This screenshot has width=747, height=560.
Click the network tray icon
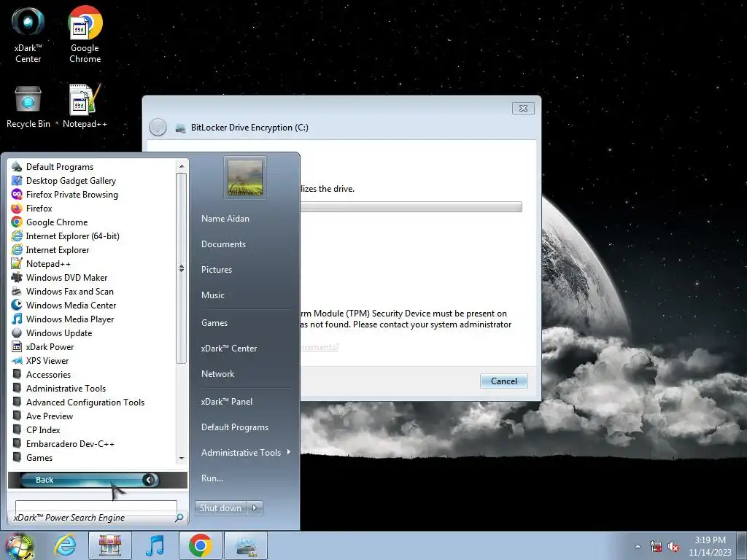pyautogui.click(x=656, y=547)
